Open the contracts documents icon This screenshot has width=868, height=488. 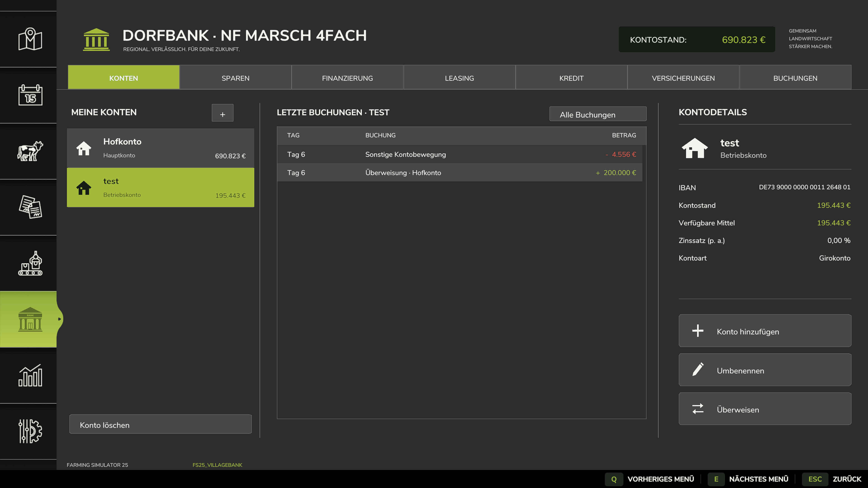point(30,207)
